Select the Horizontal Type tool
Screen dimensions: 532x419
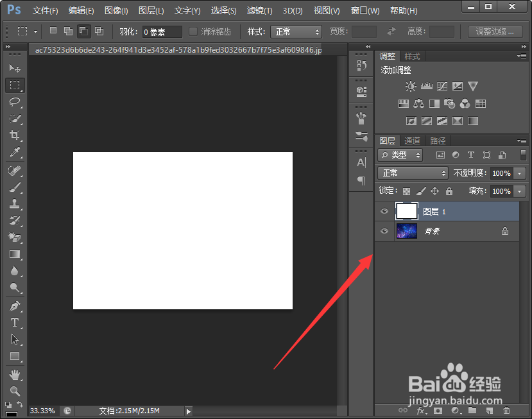point(15,323)
